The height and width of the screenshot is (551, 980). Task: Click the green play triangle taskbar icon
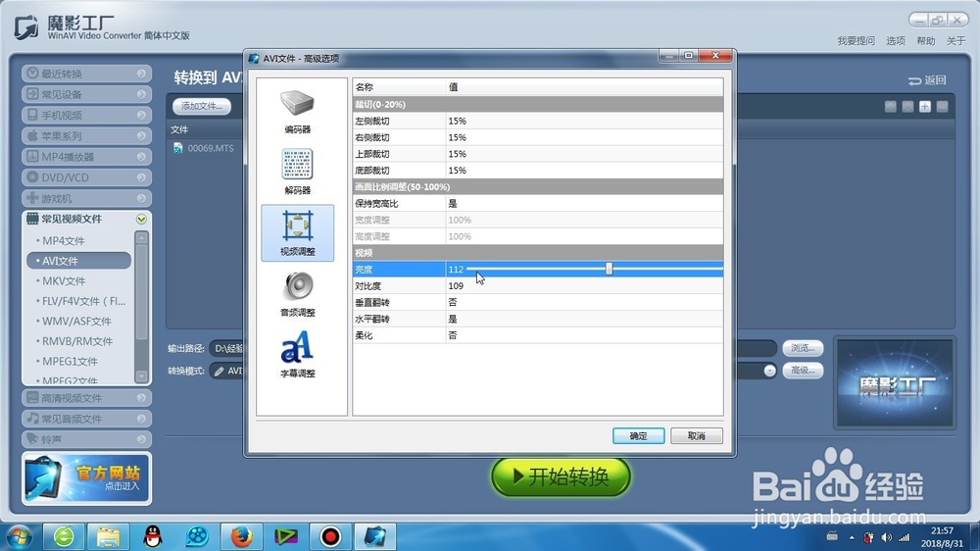(286, 536)
